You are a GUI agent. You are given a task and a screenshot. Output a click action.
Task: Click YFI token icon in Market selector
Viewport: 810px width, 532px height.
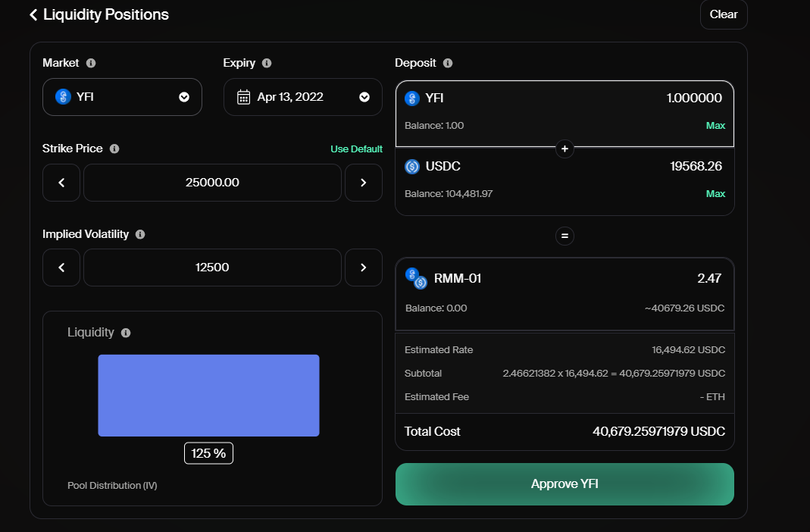pyautogui.click(x=63, y=96)
